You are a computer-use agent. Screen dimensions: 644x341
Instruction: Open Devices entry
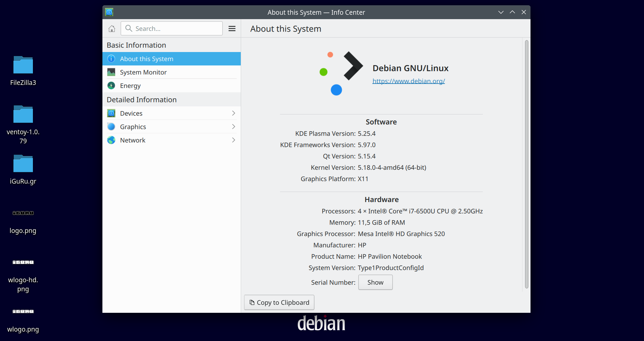click(x=172, y=113)
